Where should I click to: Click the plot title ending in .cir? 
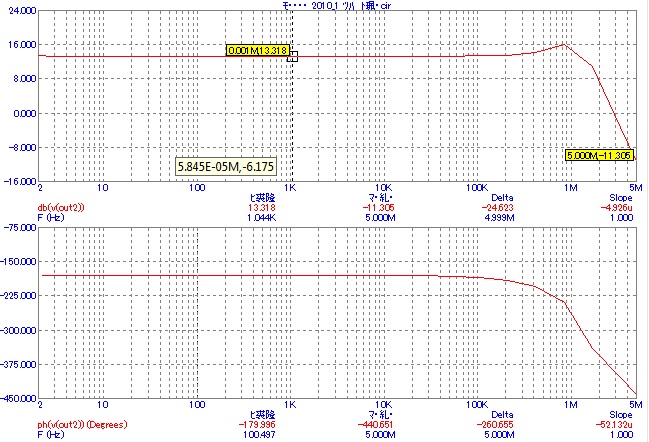(336, 6)
